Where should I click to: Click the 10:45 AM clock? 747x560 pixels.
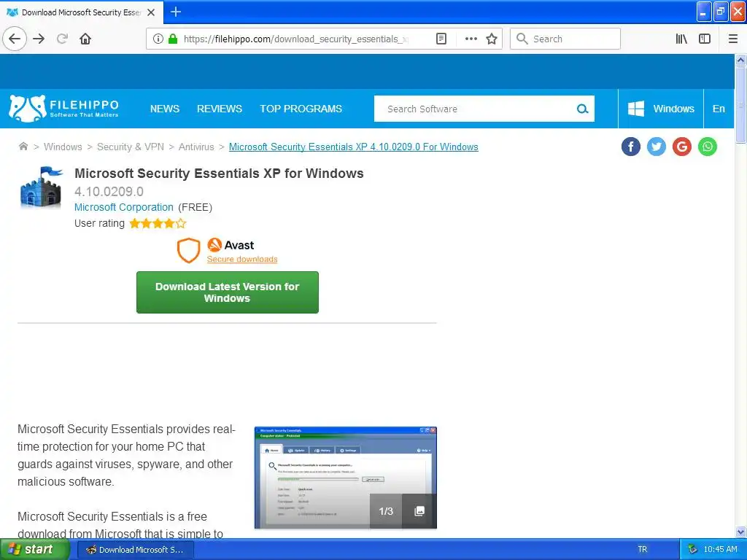click(720, 549)
